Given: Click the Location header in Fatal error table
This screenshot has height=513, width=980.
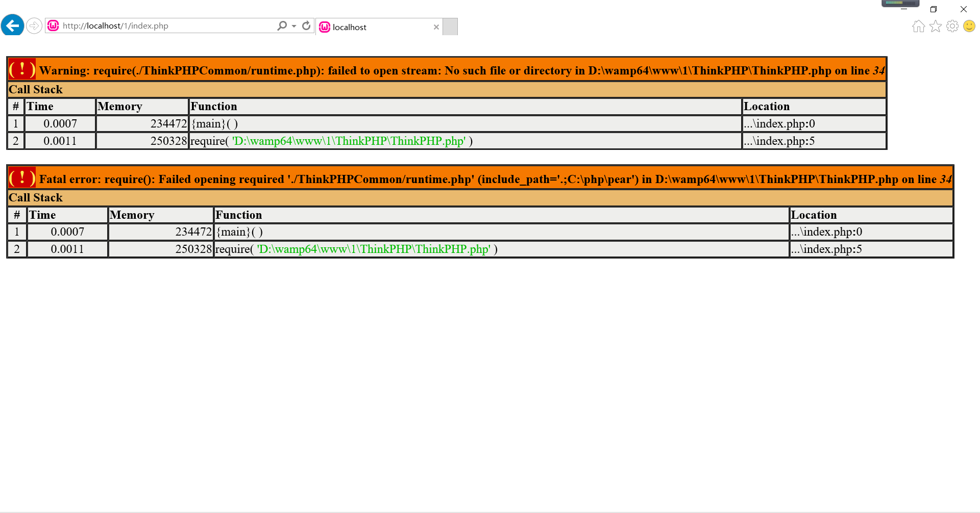Looking at the screenshot, I should (814, 215).
